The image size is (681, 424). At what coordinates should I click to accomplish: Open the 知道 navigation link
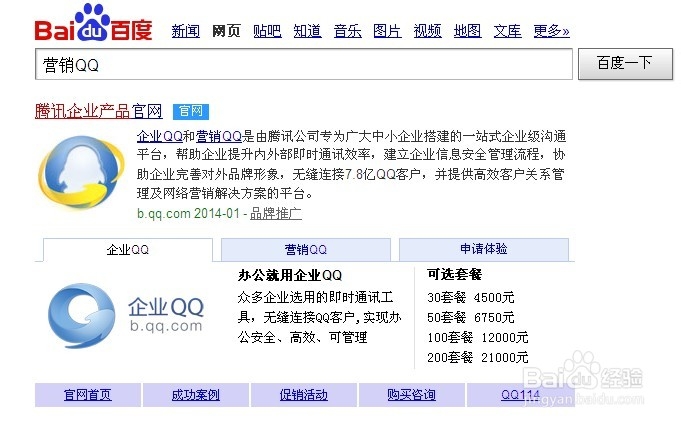[307, 31]
